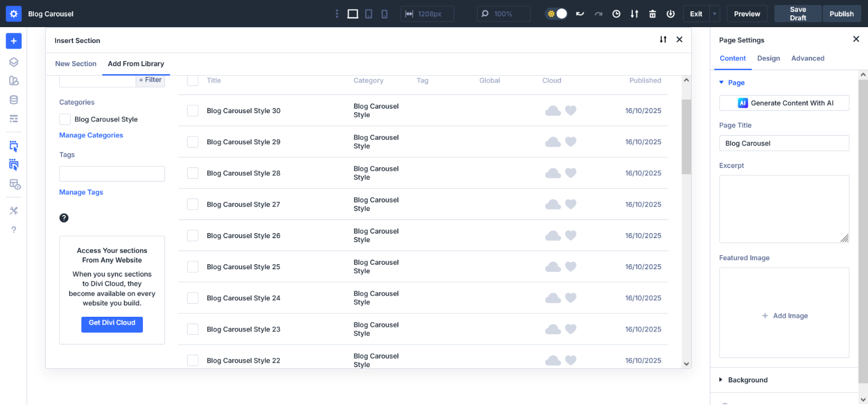This screenshot has height=405, width=868.
Task: Switch to the New Section tab
Action: click(x=76, y=64)
